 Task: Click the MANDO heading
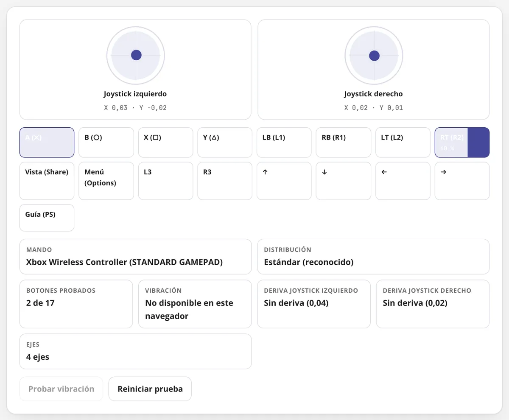[39, 250]
